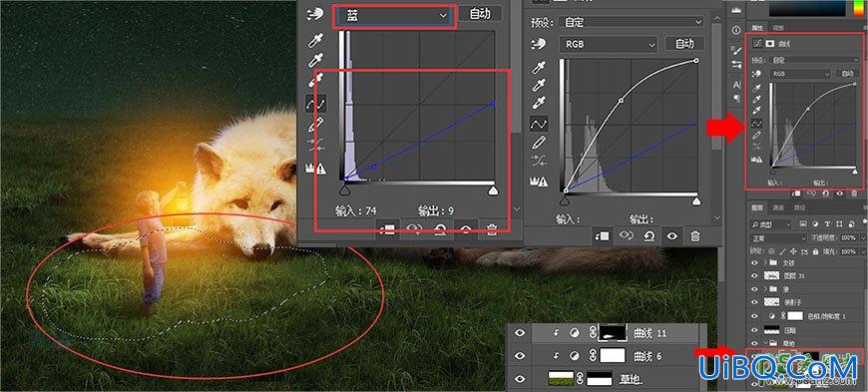868x392 pixels.
Task: Pick the black point eyedropper in blue curves panel
Action: pos(315,41)
